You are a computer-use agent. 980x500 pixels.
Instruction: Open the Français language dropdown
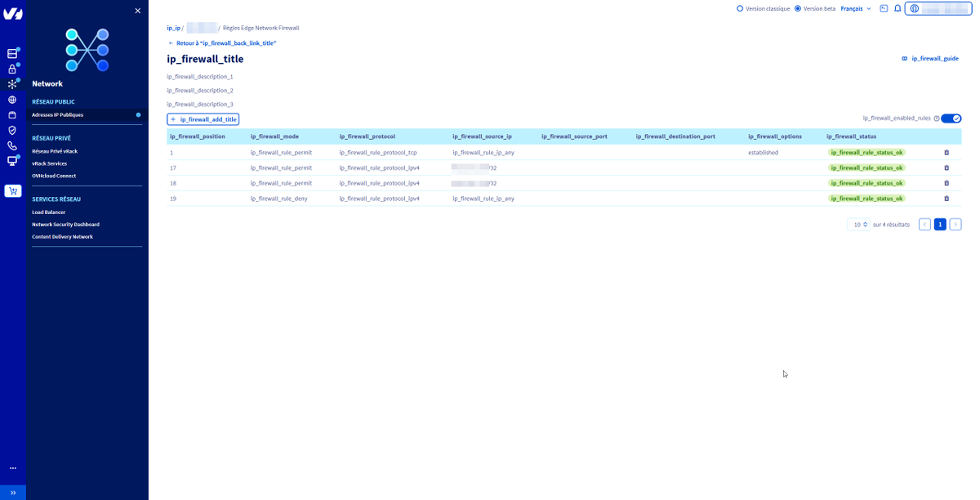pos(856,9)
